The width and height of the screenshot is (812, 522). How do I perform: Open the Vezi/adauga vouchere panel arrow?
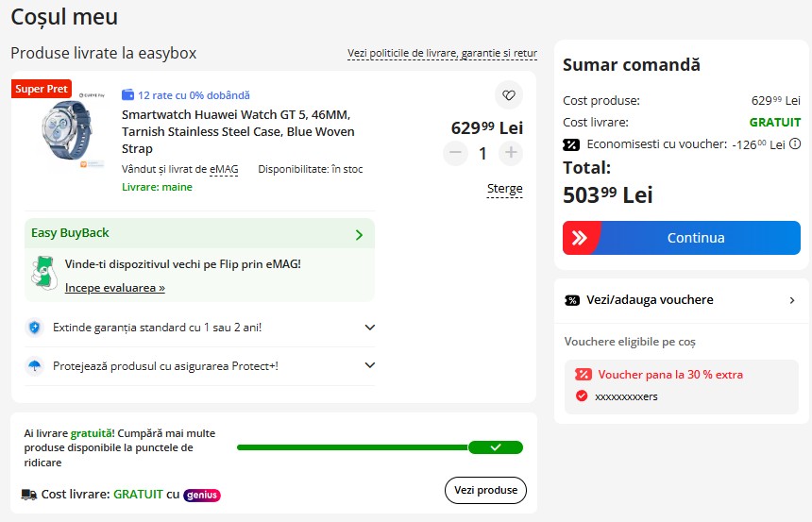tap(792, 300)
